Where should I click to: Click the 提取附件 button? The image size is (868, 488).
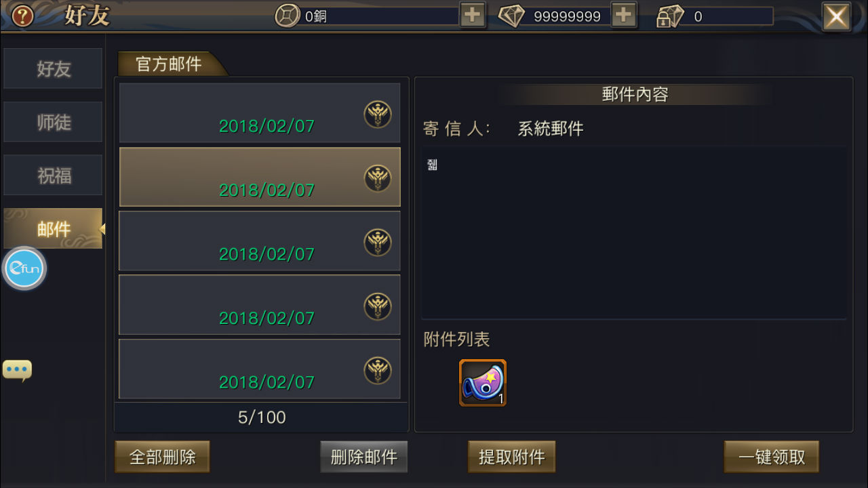511,457
